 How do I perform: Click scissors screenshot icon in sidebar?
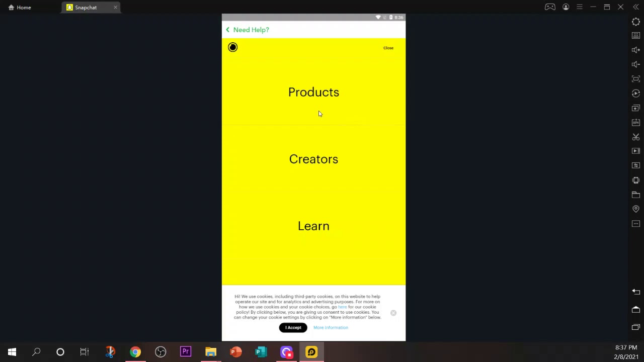(x=636, y=137)
